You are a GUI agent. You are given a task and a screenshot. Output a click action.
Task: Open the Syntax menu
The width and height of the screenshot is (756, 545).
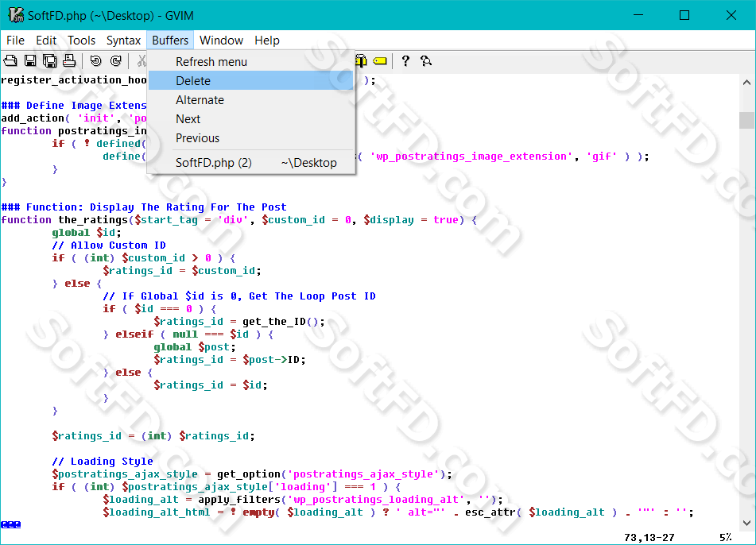(x=123, y=41)
